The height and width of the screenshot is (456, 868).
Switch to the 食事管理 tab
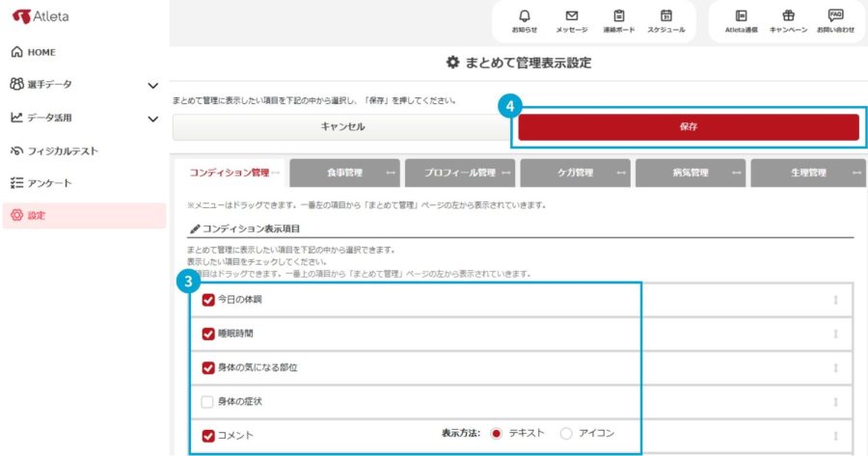coord(344,173)
